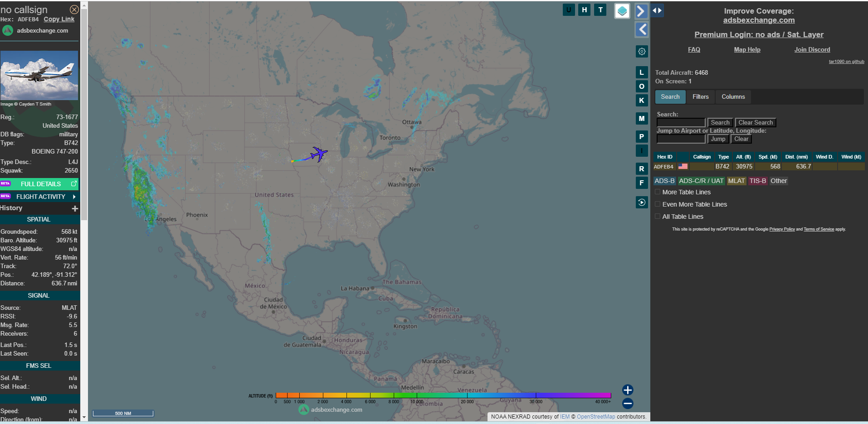Image resolution: width=868 pixels, height=424 pixels.
Task: Expand the FLIGHT ACTIVITY section
Action: point(39,197)
